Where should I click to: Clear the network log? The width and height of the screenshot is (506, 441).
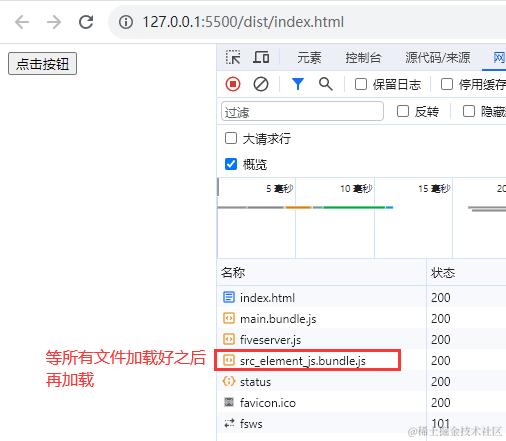coord(261,84)
